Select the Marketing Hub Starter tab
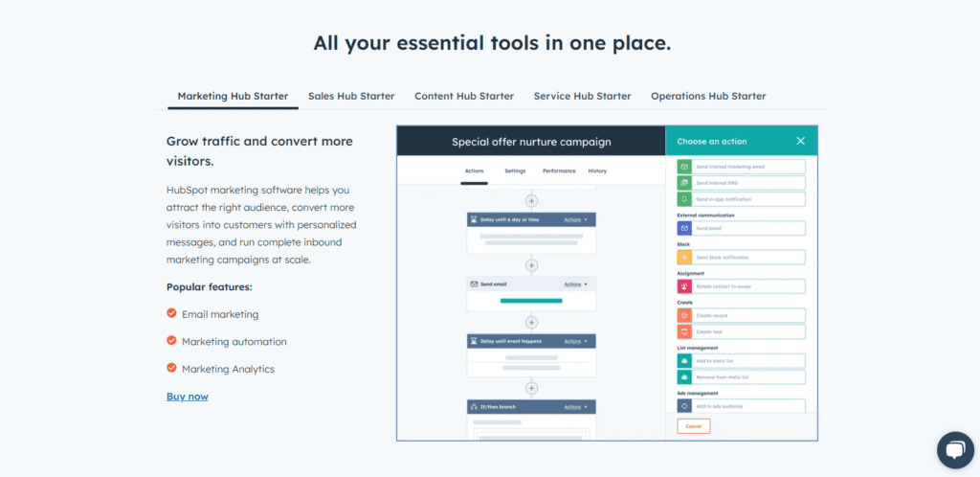Viewport: 980px width, 477px height. tap(233, 97)
